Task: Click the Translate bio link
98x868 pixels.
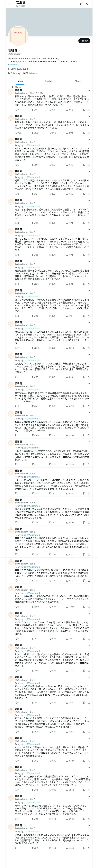Action: tap(14, 64)
